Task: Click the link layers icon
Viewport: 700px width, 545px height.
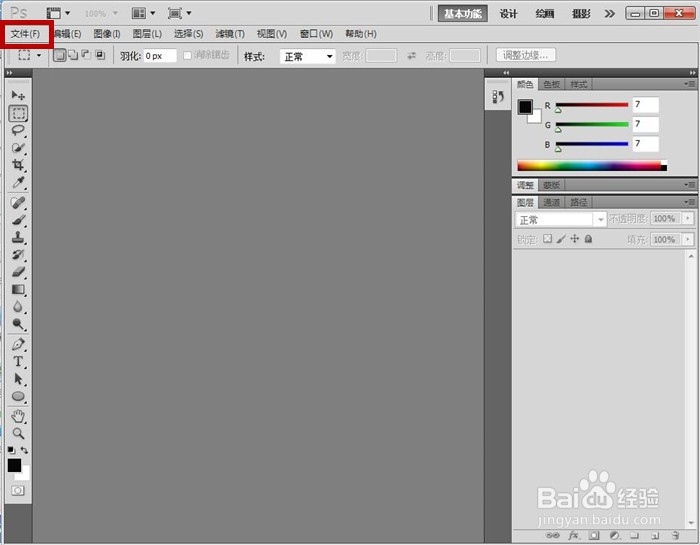Action: coord(553,535)
